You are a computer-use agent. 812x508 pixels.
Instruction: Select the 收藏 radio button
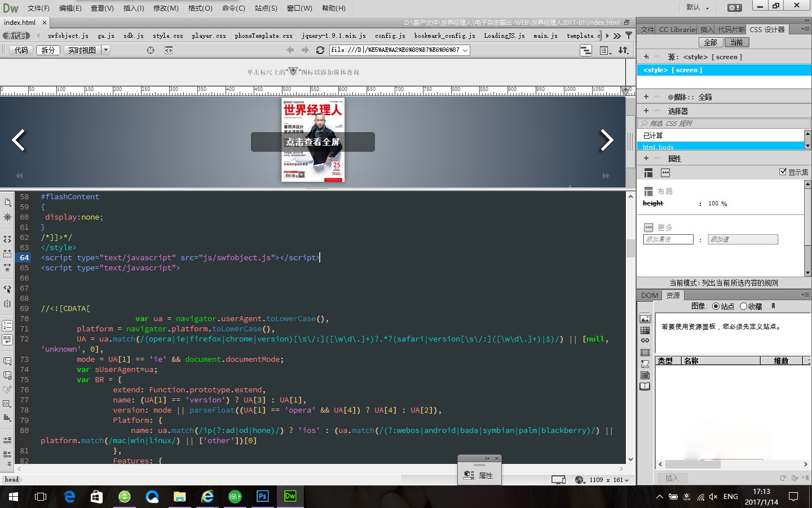[x=743, y=306]
